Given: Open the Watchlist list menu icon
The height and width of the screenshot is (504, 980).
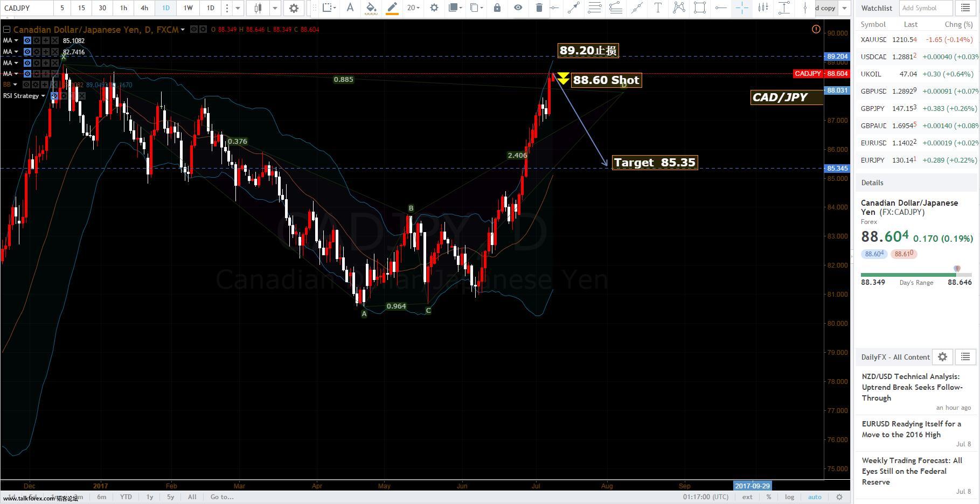Looking at the screenshot, I should [965, 8].
